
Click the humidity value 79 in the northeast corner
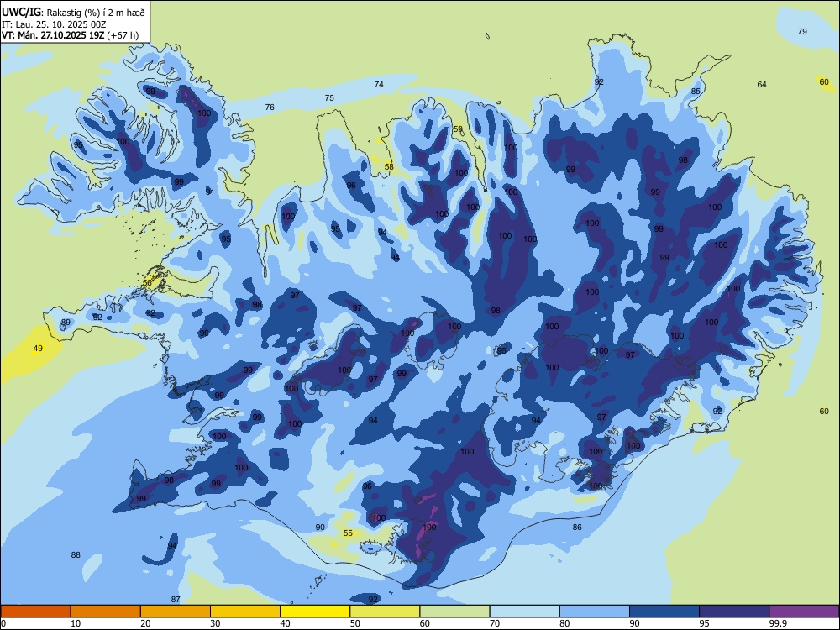pyautogui.click(x=802, y=32)
